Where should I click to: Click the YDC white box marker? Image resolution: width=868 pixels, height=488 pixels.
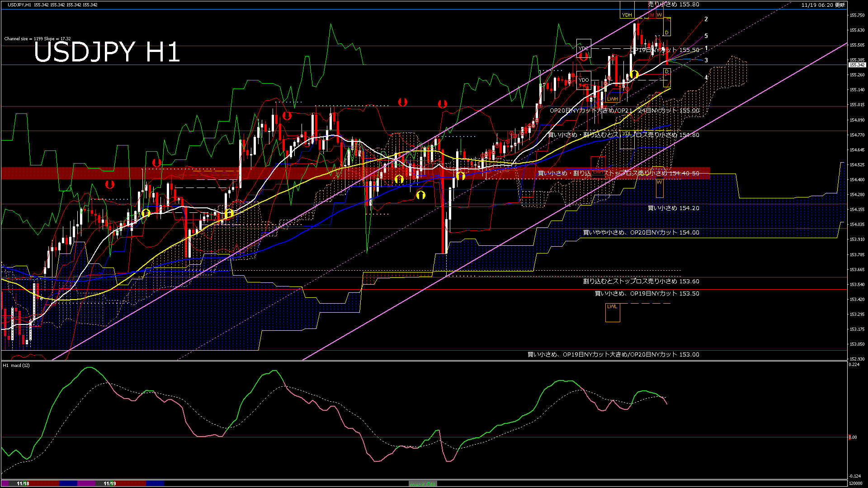click(584, 48)
